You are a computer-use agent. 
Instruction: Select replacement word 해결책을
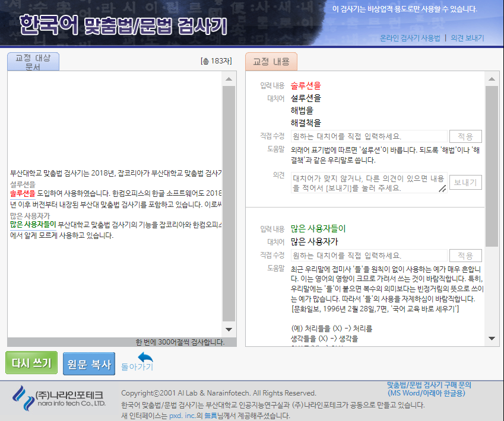[x=306, y=123]
